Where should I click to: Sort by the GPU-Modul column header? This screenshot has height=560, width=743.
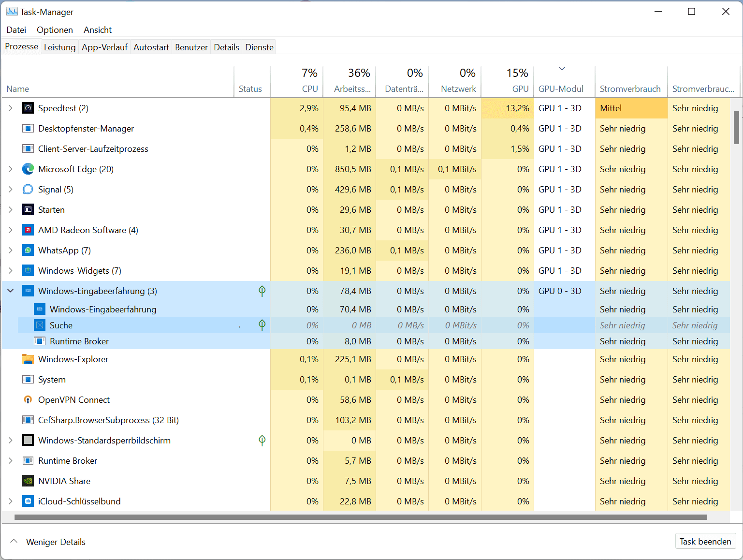pyautogui.click(x=565, y=81)
